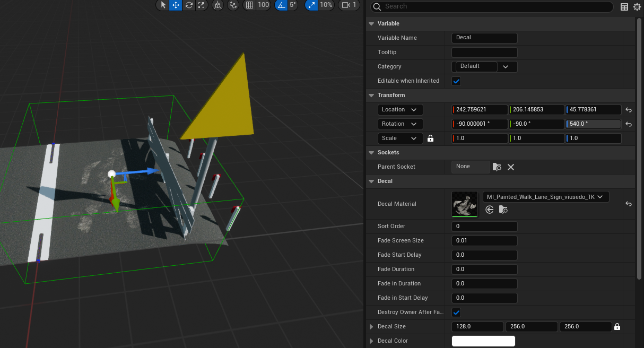Disable Destroy Owner After Fade checkbox

pos(456,312)
